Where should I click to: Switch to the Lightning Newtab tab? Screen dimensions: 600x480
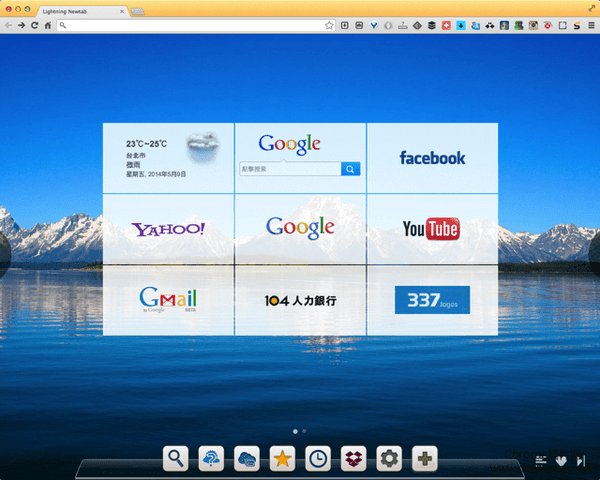tap(78, 10)
